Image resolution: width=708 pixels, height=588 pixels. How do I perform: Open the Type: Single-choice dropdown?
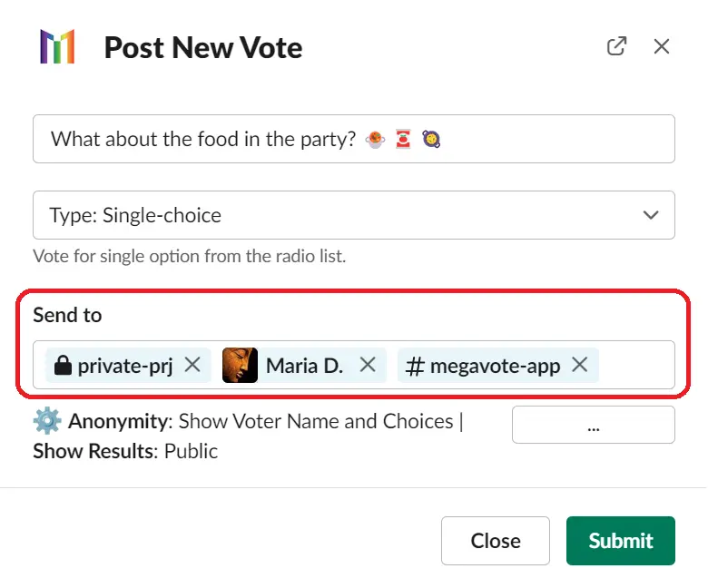click(x=354, y=215)
